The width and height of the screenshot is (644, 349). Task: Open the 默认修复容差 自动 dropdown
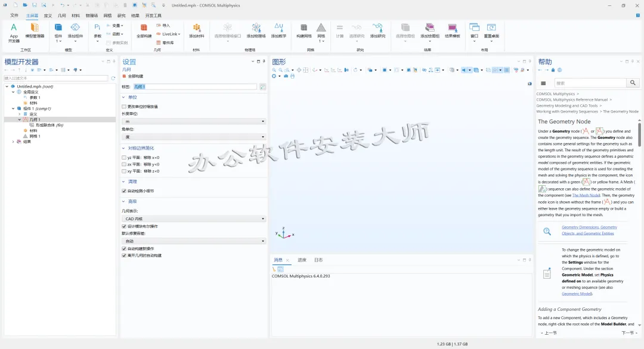coord(194,241)
